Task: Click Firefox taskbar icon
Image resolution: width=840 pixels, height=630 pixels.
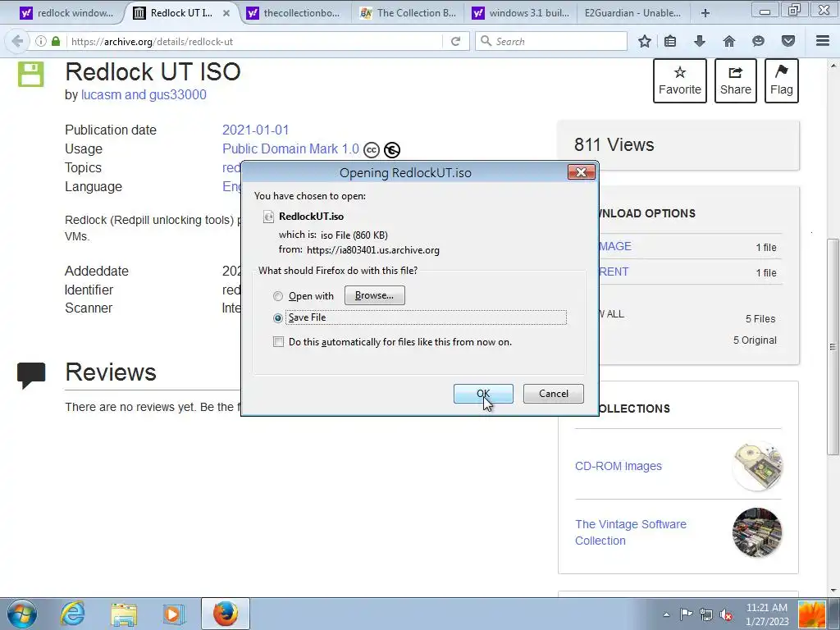Action: point(226,614)
